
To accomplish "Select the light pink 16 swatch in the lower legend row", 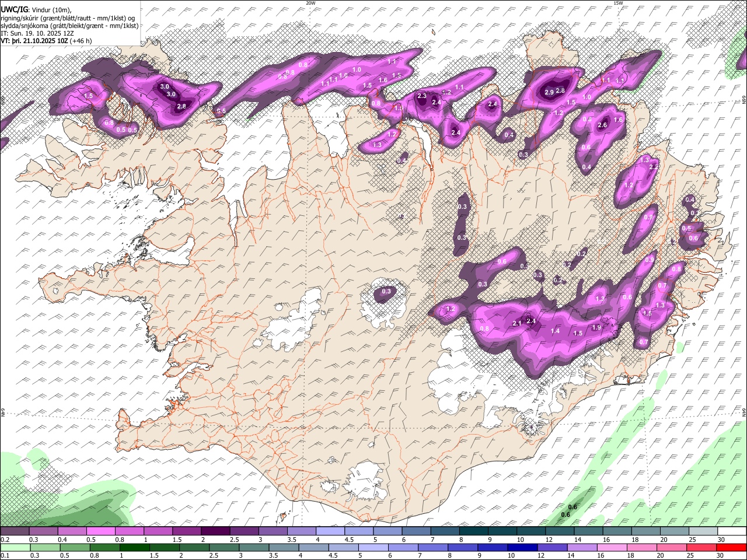I will click(611, 547).
